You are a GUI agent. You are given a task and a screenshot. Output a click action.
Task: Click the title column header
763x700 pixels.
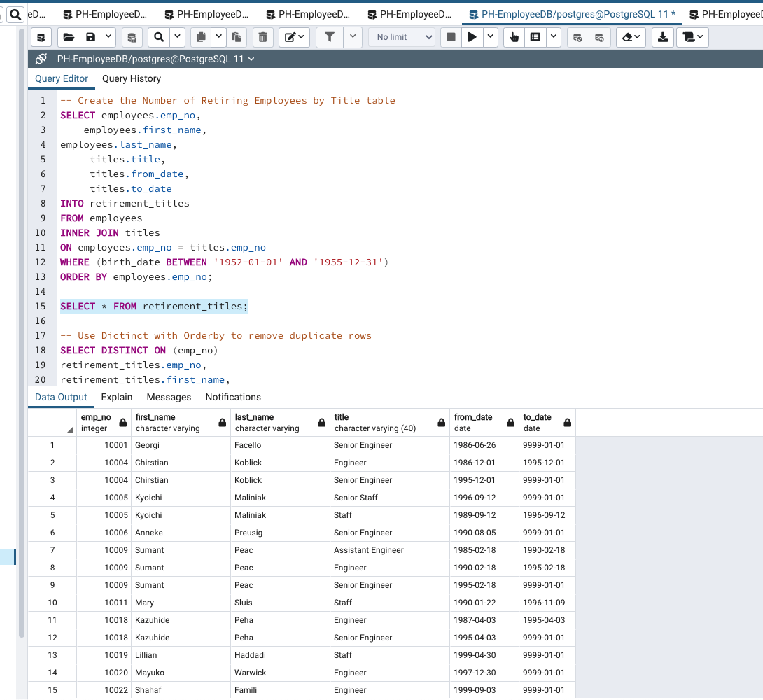pyautogui.click(x=389, y=423)
